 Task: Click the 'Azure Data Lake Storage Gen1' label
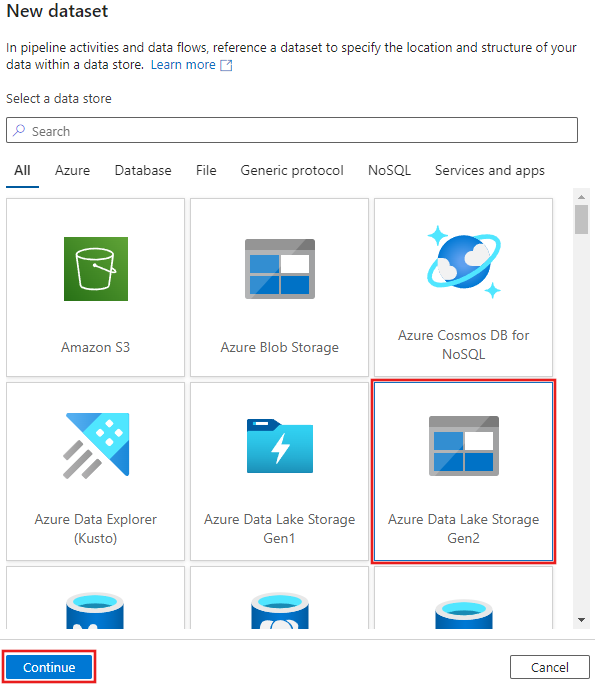[x=280, y=529]
